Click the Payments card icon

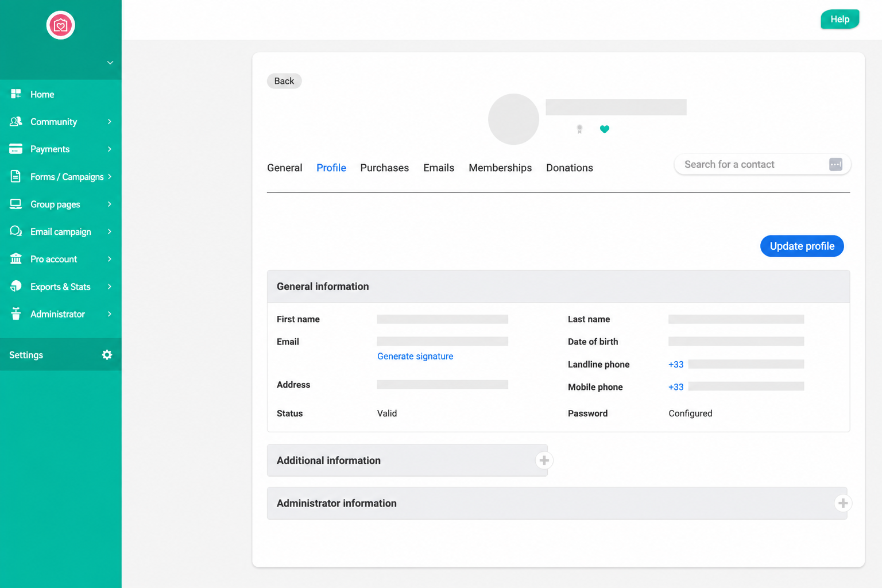tap(16, 149)
